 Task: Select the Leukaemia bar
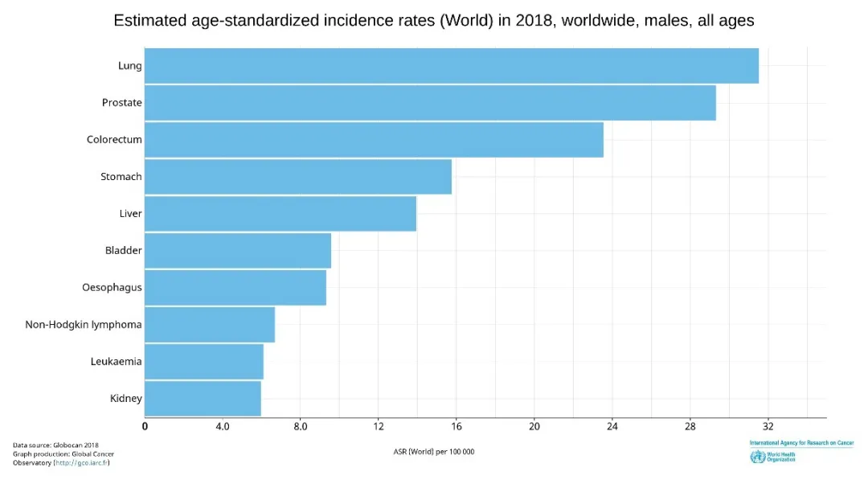(x=204, y=362)
